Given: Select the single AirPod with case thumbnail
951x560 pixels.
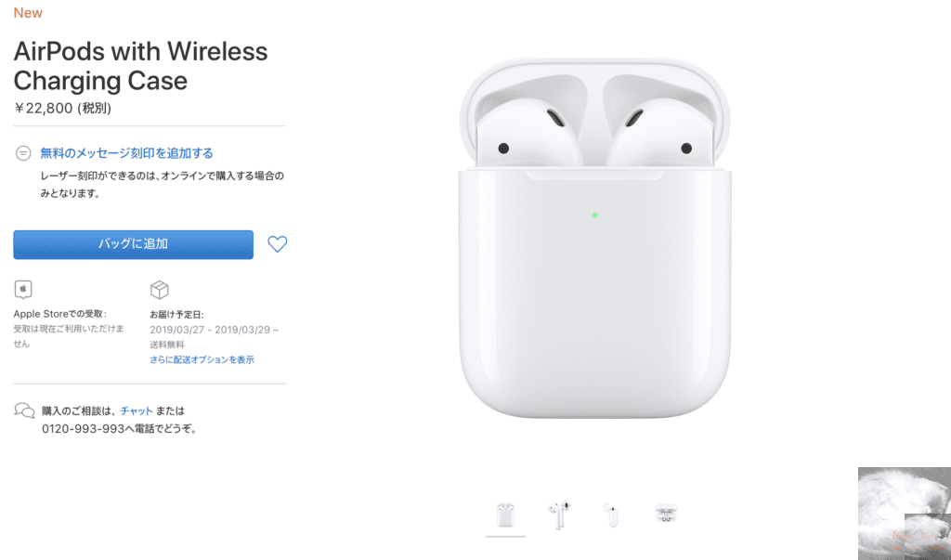Looking at the screenshot, I should (x=611, y=515).
